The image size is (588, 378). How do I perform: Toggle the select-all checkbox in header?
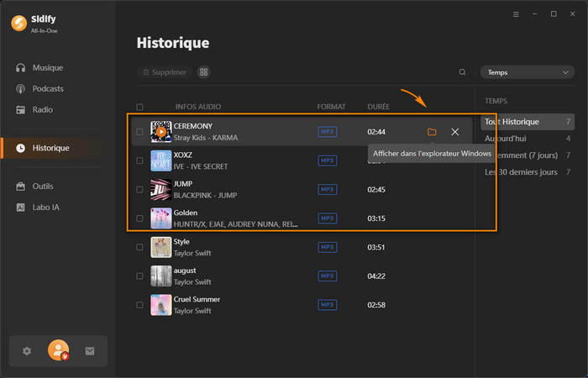tap(139, 108)
